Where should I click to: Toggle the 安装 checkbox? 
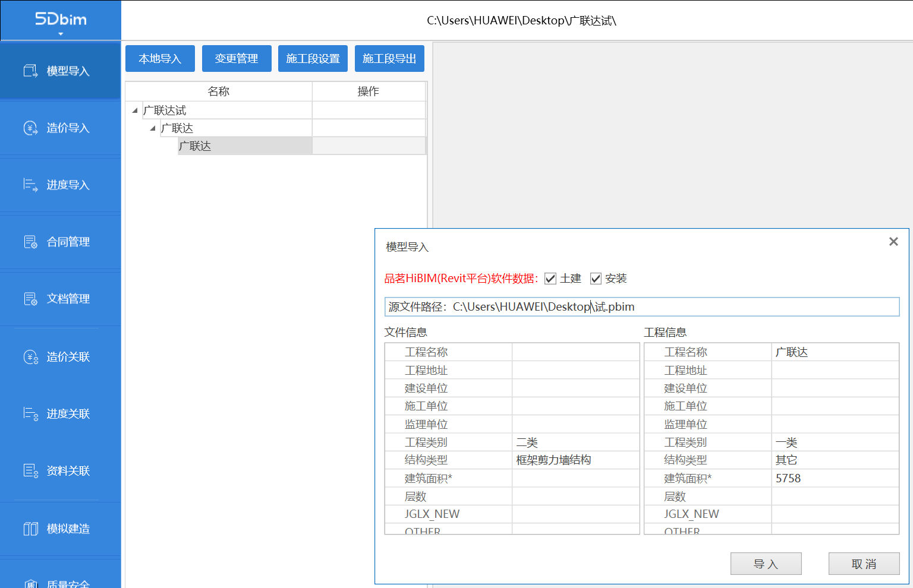pos(596,279)
